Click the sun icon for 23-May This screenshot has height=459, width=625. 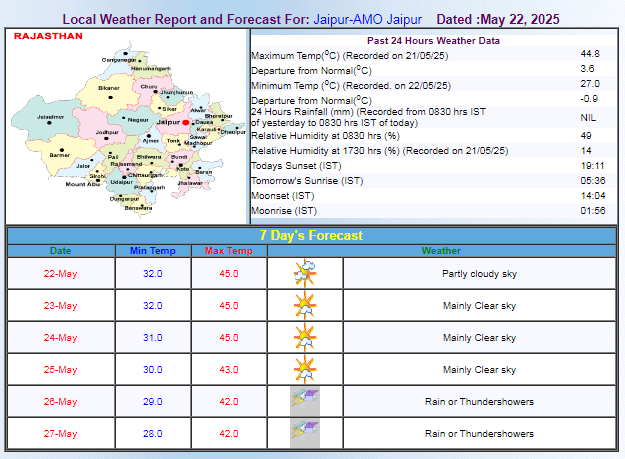click(305, 305)
